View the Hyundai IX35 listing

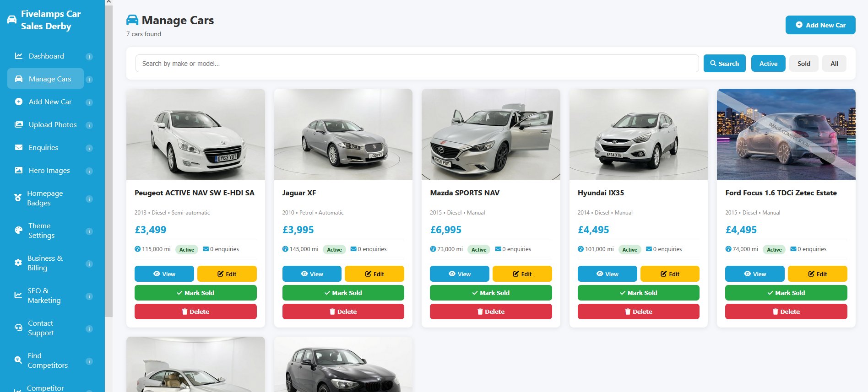[608, 274]
